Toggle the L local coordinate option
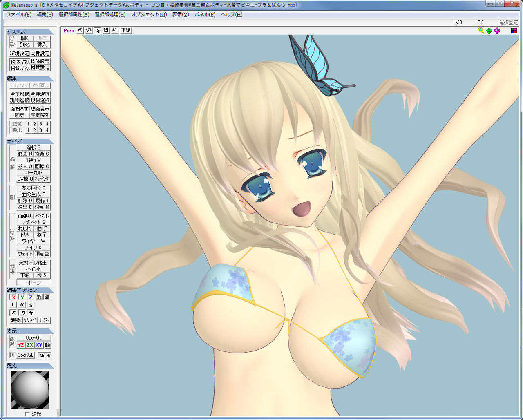Image resolution: width=523 pixels, height=420 pixels. [13, 305]
